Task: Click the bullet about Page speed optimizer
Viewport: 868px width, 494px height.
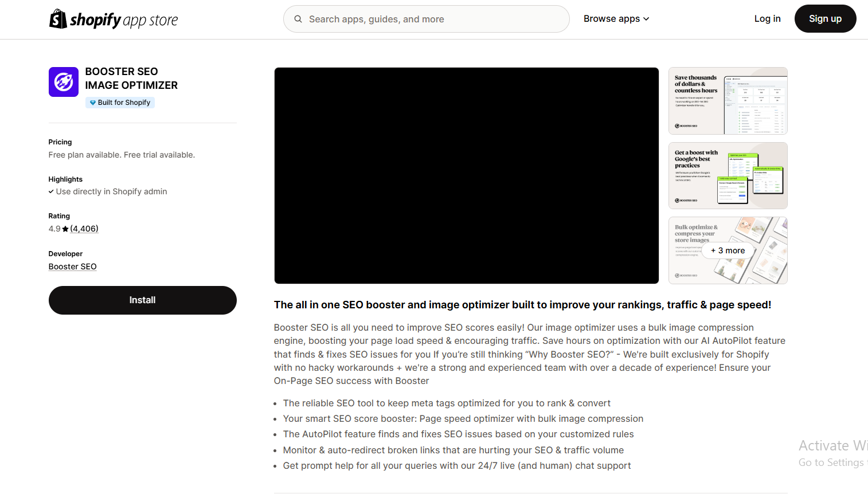Action: [463, 419]
